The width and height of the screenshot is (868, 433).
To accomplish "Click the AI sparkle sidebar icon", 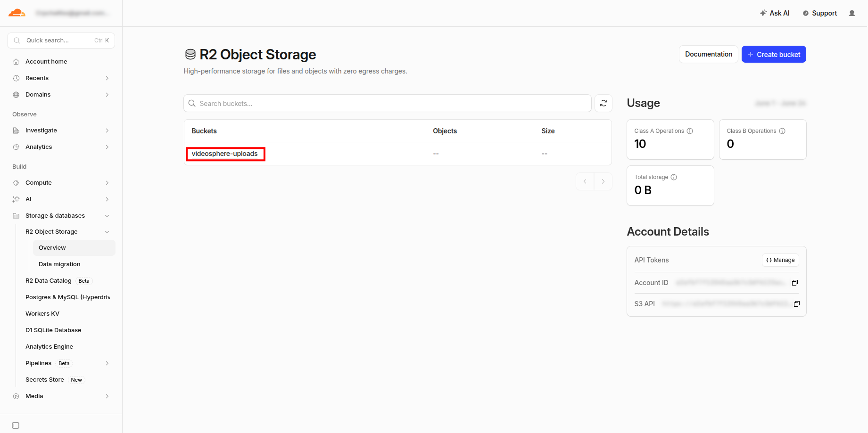I will click(16, 199).
